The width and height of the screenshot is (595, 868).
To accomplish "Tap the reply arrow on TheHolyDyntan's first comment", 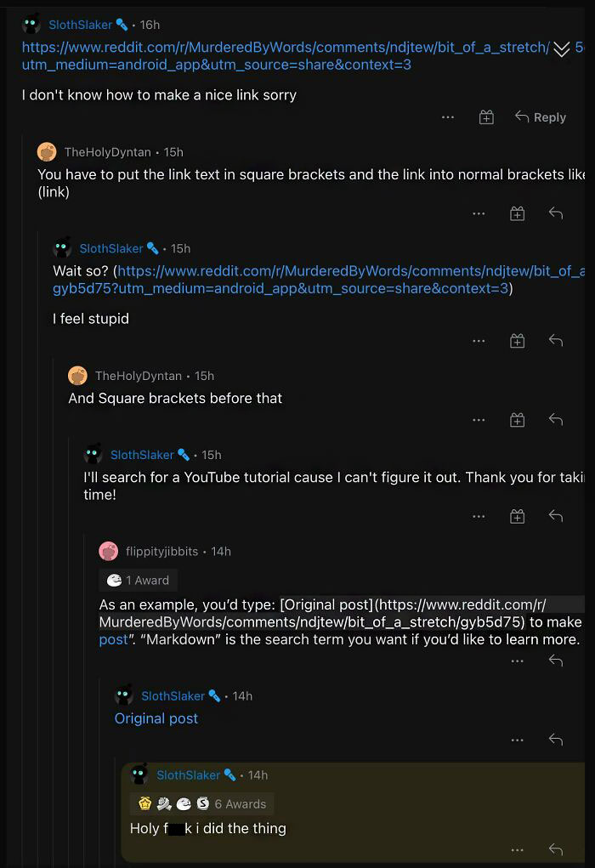I will pos(556,215).
